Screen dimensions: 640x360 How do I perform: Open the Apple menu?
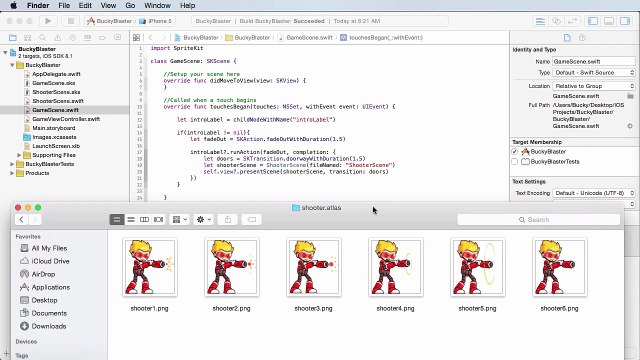click(x=13, y=5)
